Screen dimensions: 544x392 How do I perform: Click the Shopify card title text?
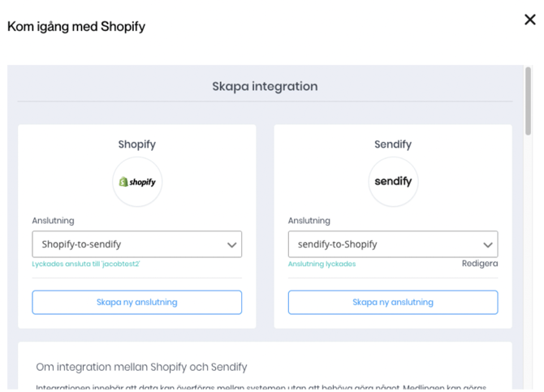click(136, 144)
